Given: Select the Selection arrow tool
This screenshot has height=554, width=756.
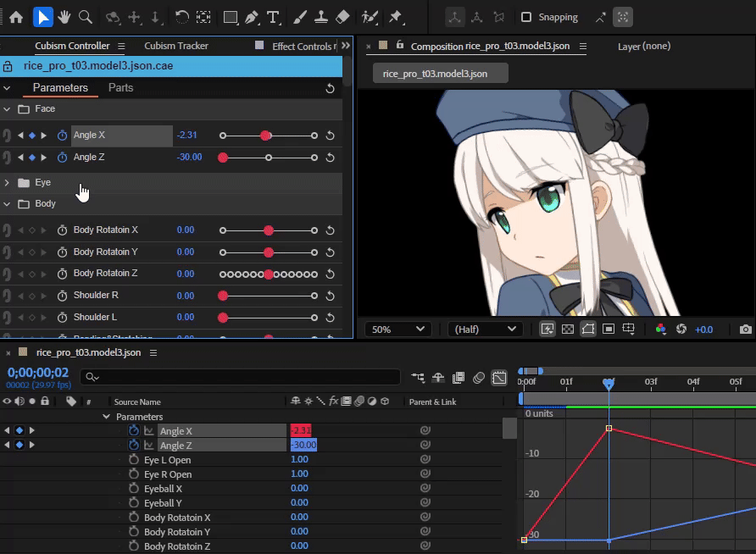Looking at the screenshot, I should [43, 17].
